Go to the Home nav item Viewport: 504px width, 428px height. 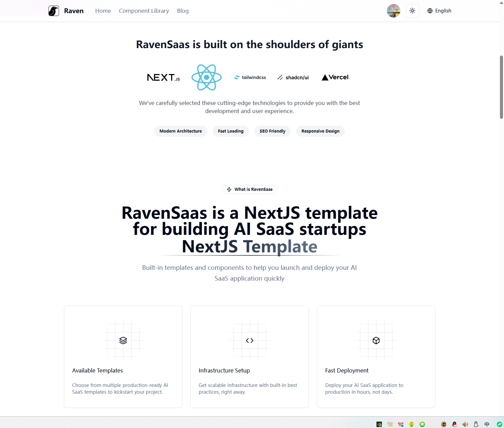(x=103, y=11)
